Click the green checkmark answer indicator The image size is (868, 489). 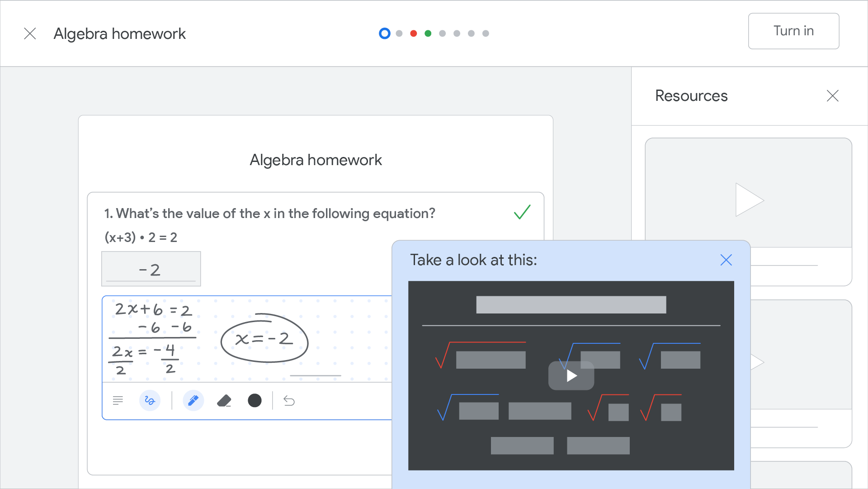click(523, 214)
